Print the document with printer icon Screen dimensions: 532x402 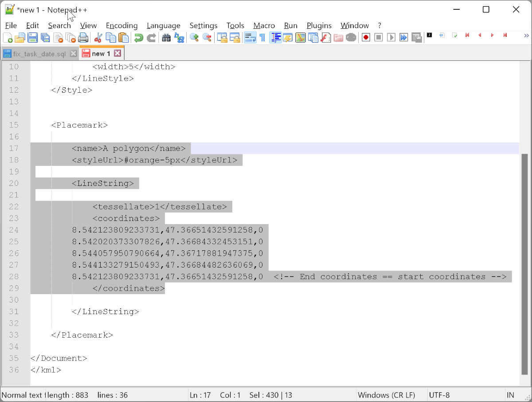83,38
